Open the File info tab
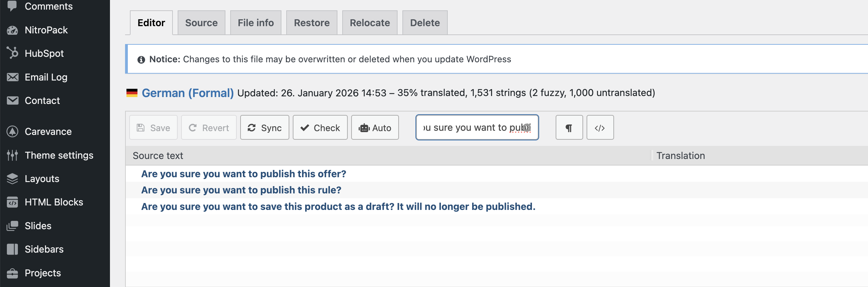 256,23
